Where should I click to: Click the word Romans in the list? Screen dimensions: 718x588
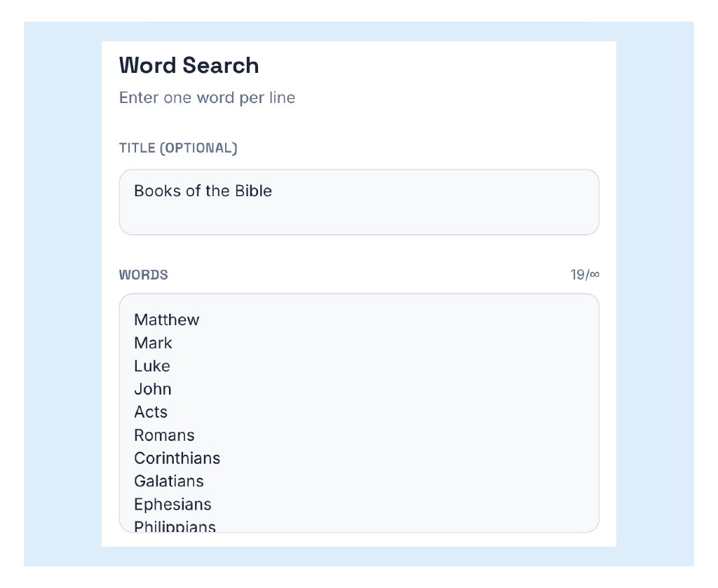pos(164,435)
